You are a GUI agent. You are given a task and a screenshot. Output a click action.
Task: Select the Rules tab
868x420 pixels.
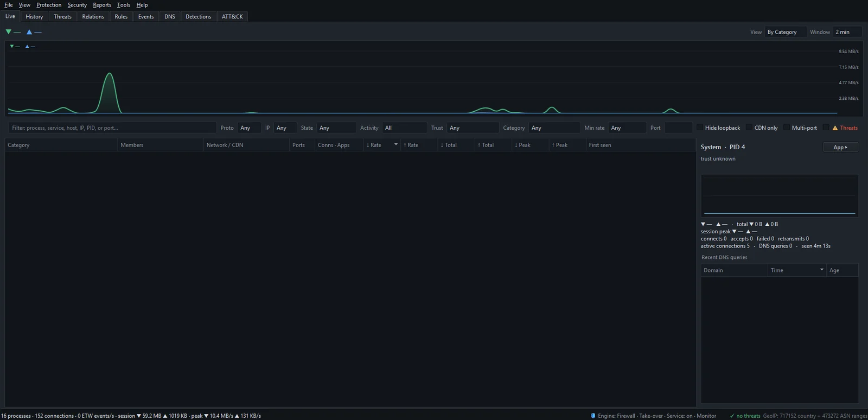click(x=121, y=17)
